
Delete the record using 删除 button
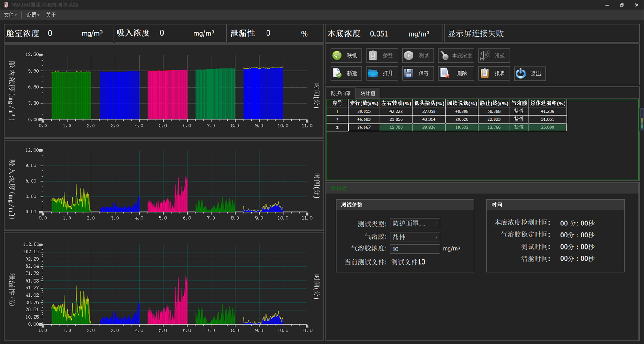pyautogui.click(x=456, y=73)
